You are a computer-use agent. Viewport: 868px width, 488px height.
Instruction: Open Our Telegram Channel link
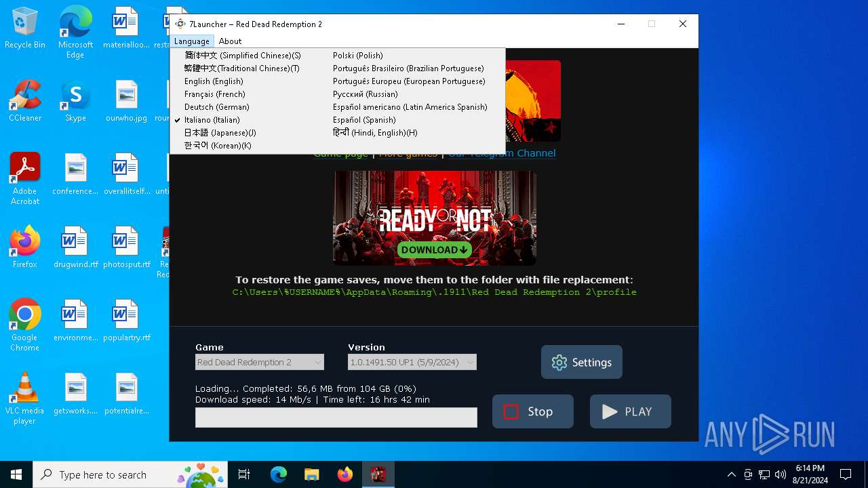pos(502,154)
